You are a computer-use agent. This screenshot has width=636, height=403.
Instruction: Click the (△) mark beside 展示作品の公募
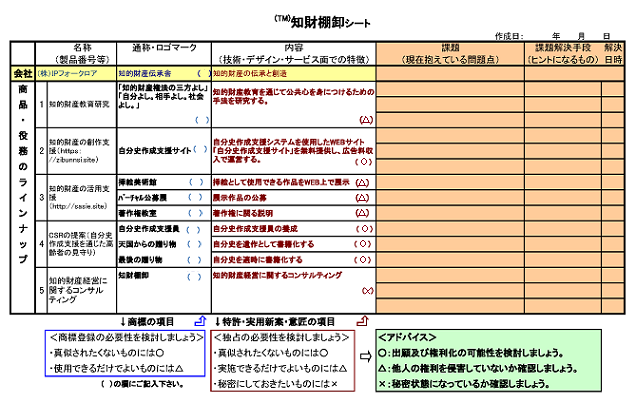362,198
